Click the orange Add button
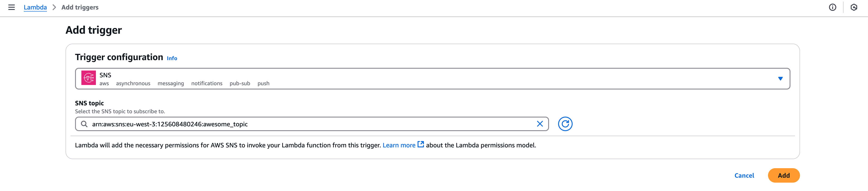The height and width of the screenshot is (191, 868). [783, 176]
